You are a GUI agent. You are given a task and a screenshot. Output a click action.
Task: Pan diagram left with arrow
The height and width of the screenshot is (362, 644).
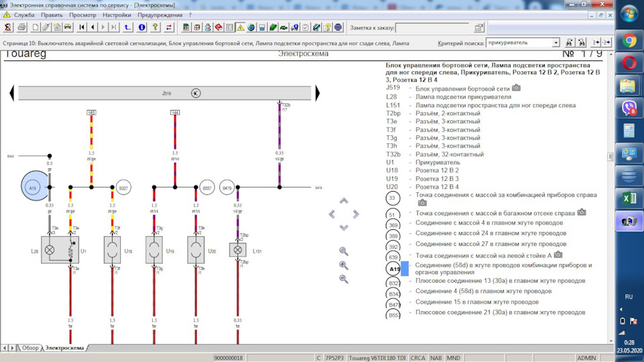click(332, 214)
